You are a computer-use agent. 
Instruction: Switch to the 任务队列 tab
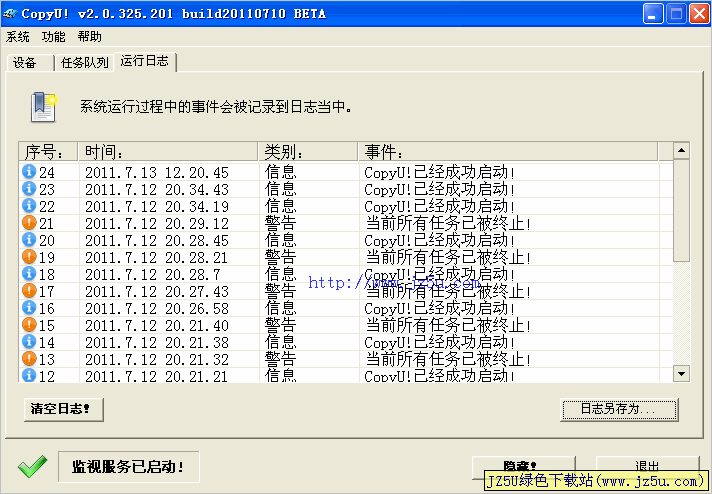click(84, 63)
